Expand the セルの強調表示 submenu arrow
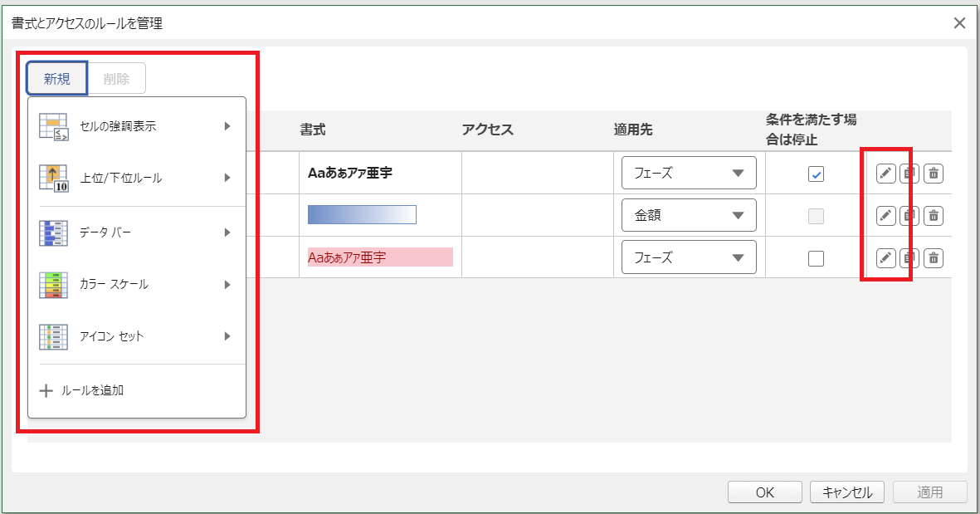Image resolution: width=980 pixels, height=514 pixels. [x=227, y=126]
